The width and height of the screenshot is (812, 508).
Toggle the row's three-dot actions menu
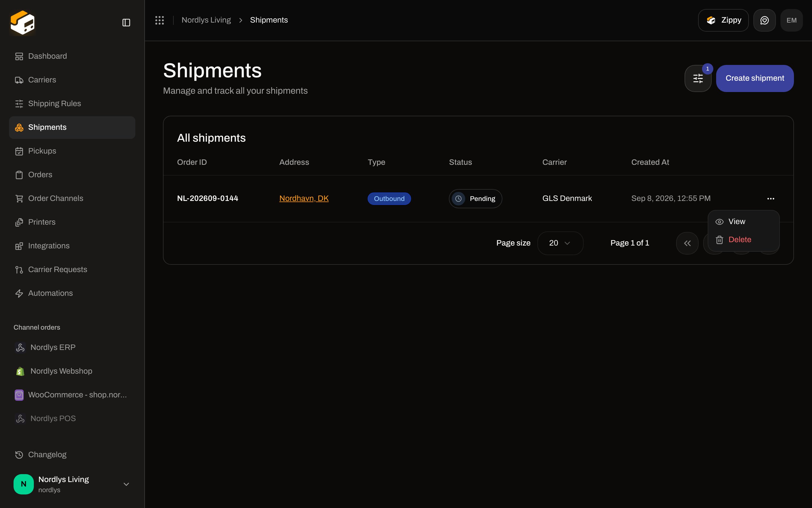[771, 199]
